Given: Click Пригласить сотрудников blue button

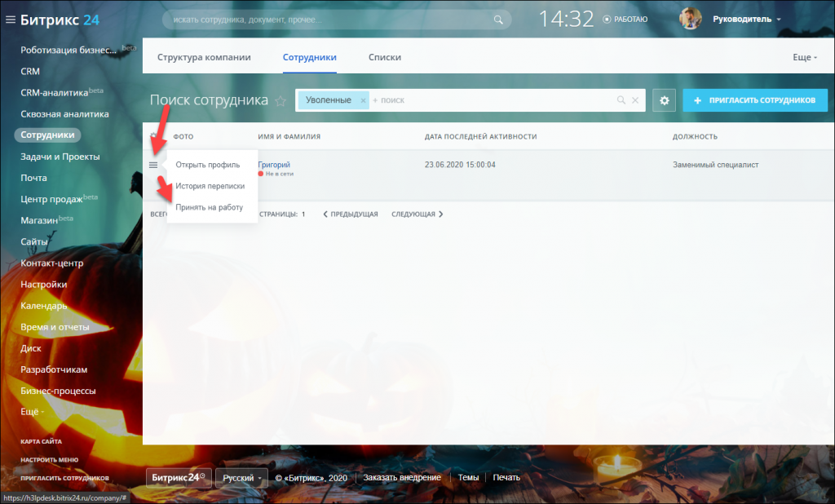Looking at the screenshot, I should (755, 100).
